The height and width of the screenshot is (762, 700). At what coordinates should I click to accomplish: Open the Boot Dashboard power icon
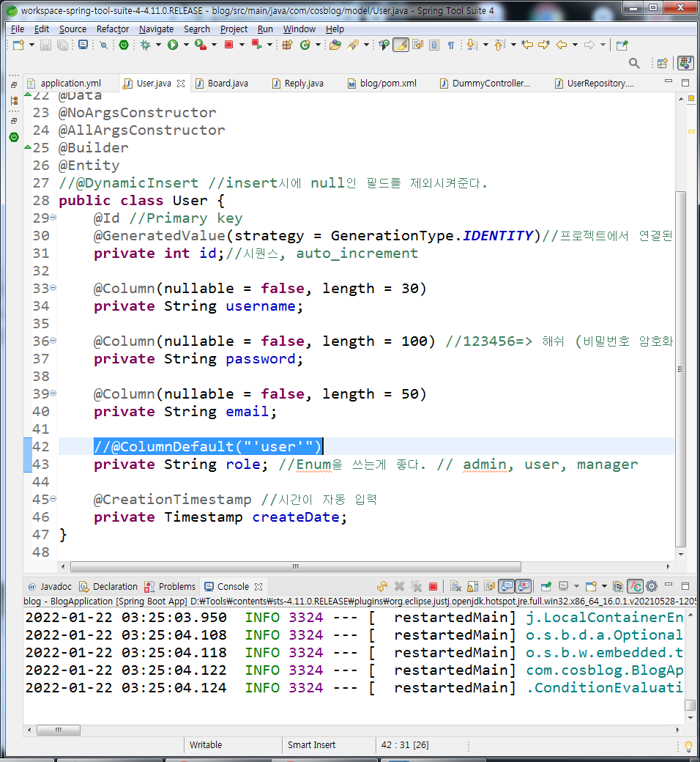pyautogui.click(x=124, y=45)
